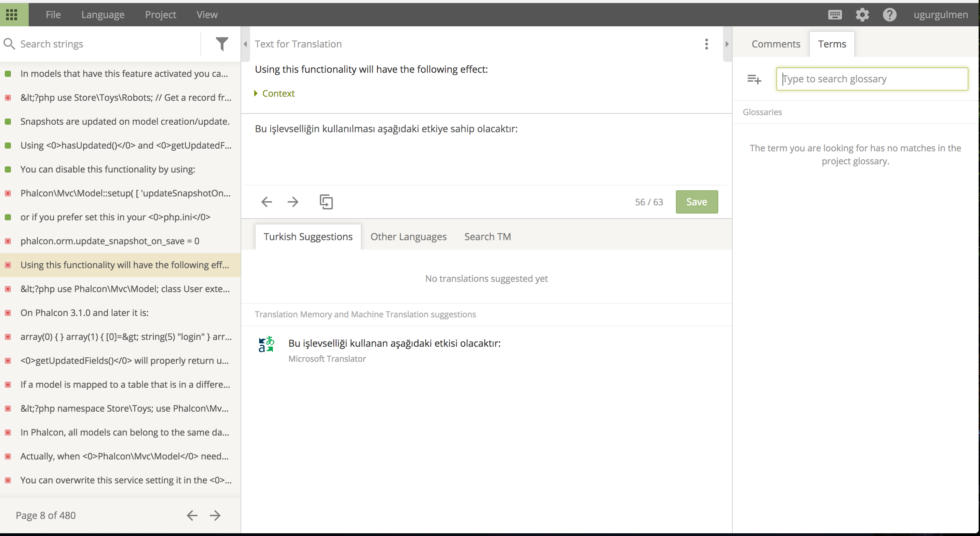Select string 'In models that have this feature activated'
The image size is (980, 536).
tap(120, 73)
